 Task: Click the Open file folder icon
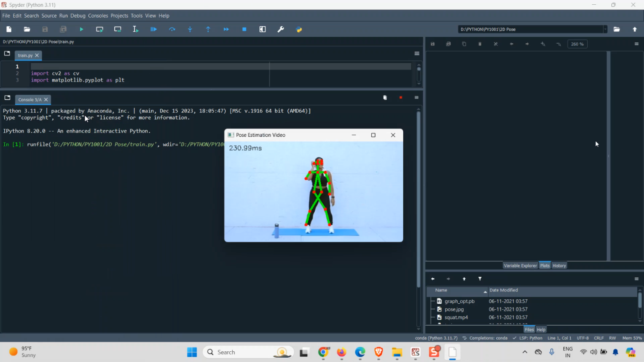click(27, 29)
